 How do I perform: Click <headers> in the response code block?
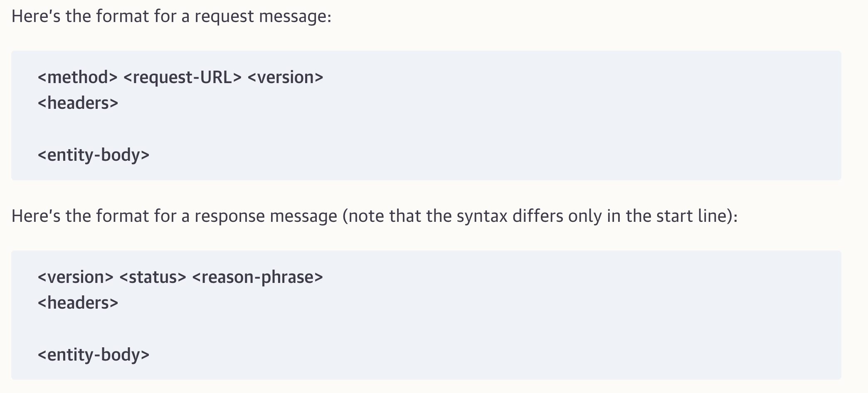[78, 303]
